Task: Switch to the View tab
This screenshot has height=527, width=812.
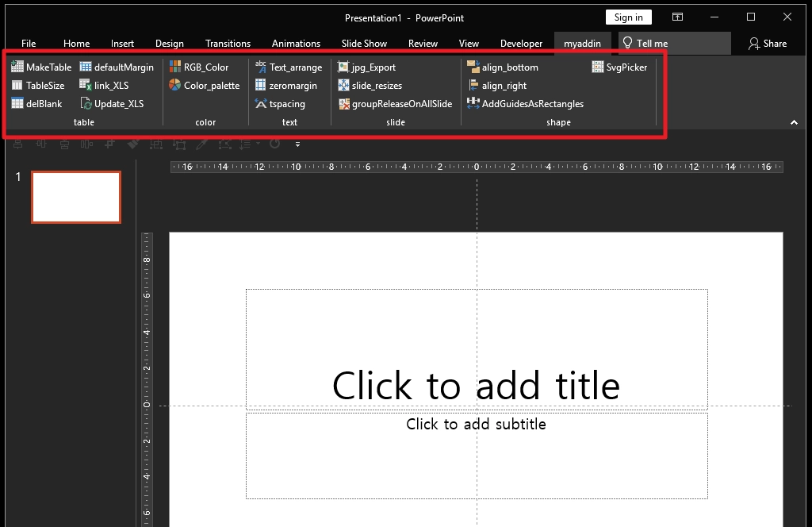Action: point(469,44)
